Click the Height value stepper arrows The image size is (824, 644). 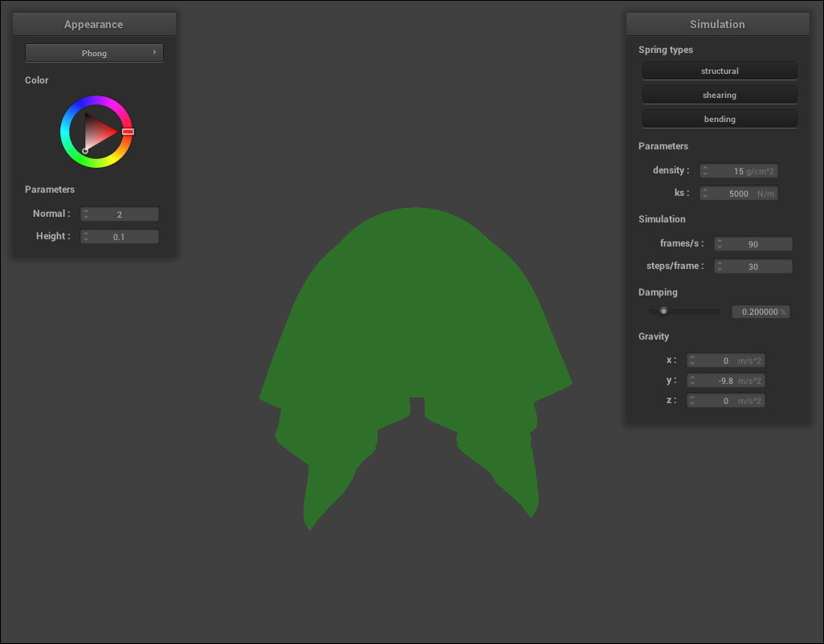tap(86, 237)
